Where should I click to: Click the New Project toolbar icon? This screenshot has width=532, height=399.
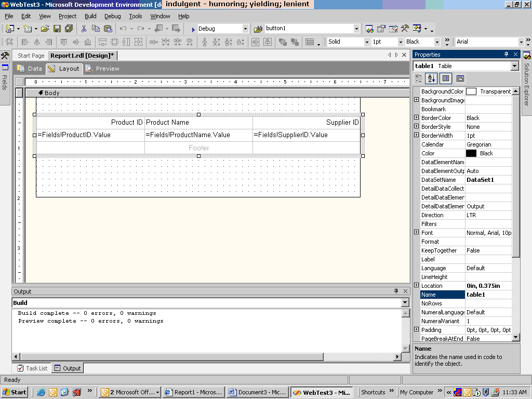[10, 29]
